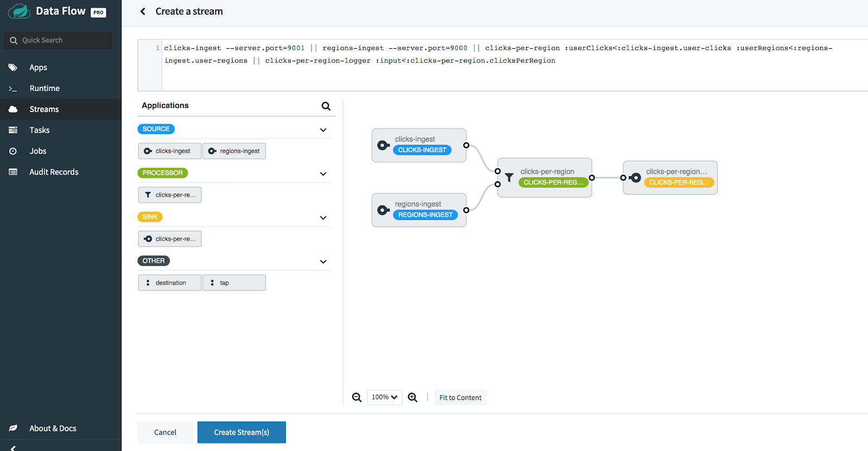Focus the Quick Search input field

click(62, 41)
